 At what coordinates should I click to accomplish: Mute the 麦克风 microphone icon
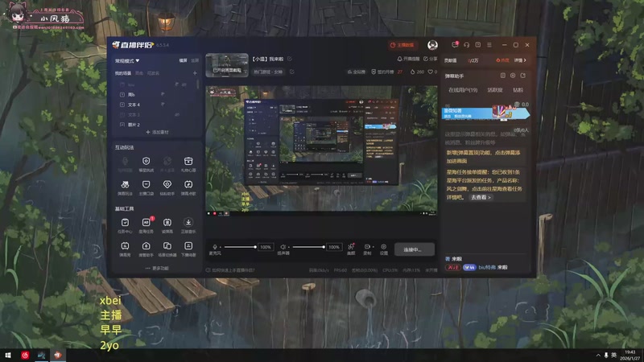pos(214,247)
